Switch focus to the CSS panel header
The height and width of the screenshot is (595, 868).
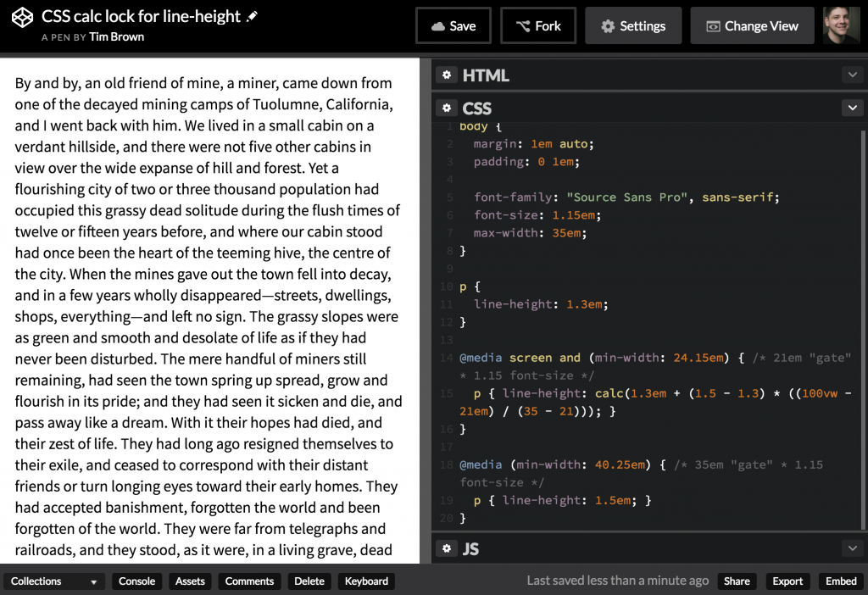[477, 108]
